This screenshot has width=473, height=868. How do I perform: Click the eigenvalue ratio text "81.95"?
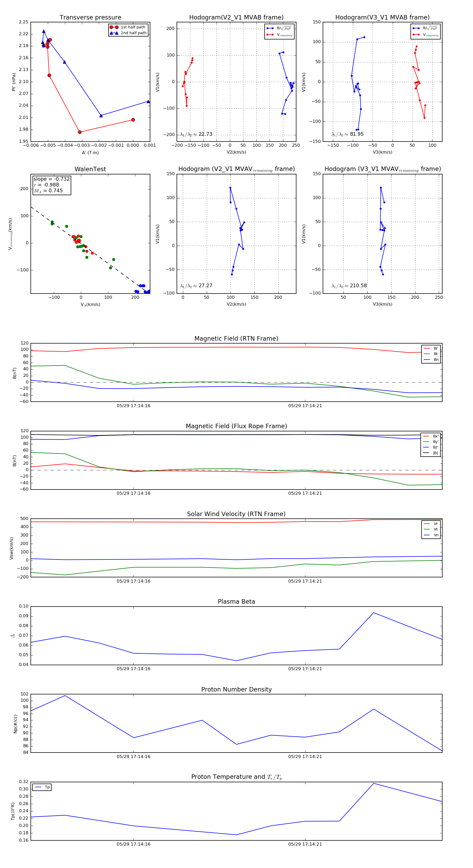point(357,134)
